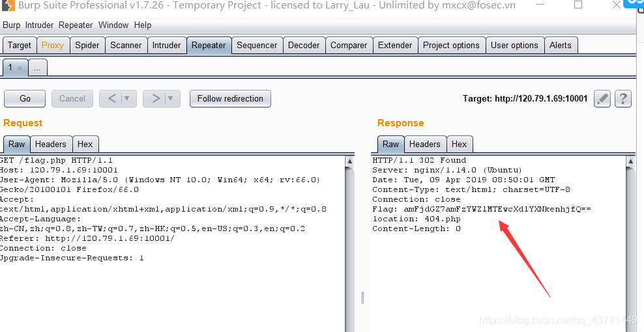The height and width of the screenshot is (332, 644).
Task: Click 'Server: nginx/1.14.0 (Ubuntu)' line
Action: 447,170
